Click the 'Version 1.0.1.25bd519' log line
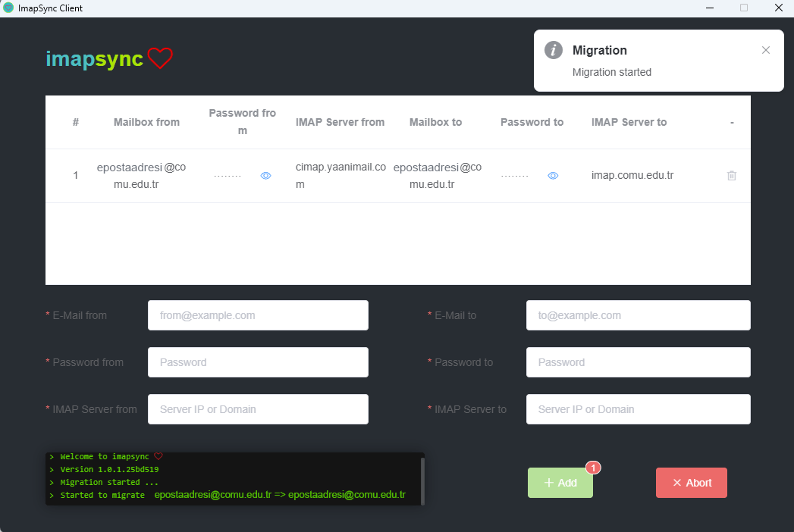The width and height of the screenshot is (794, 532). click(109, 469)
